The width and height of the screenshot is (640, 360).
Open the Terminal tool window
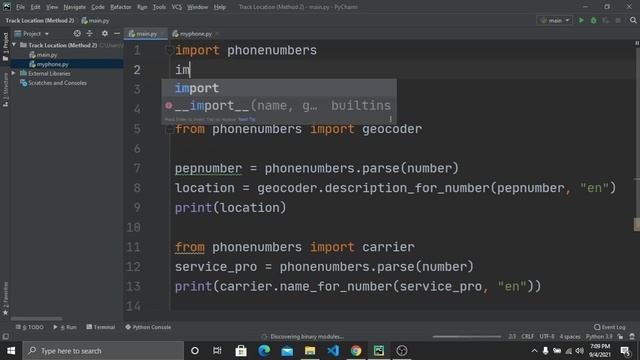pyautogui.click(x=100, y=327)
